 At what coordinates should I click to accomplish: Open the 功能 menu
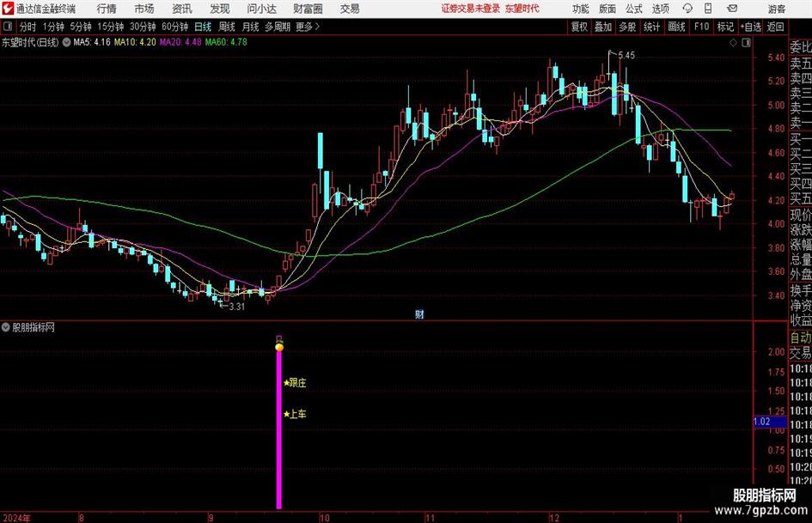581,9
